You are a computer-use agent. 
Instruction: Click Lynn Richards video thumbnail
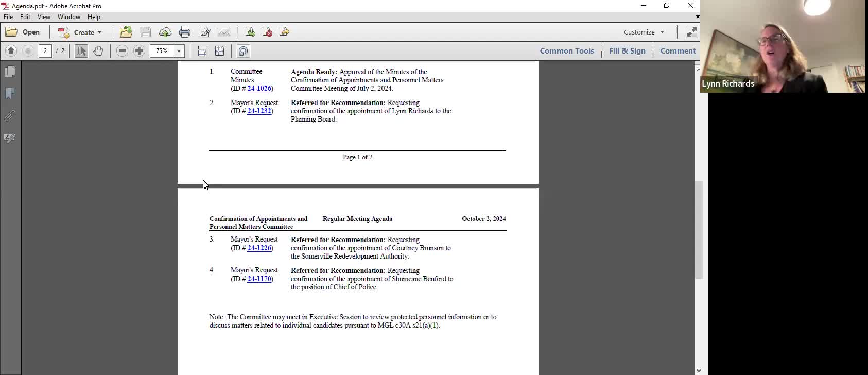click(x=783, y=46)
